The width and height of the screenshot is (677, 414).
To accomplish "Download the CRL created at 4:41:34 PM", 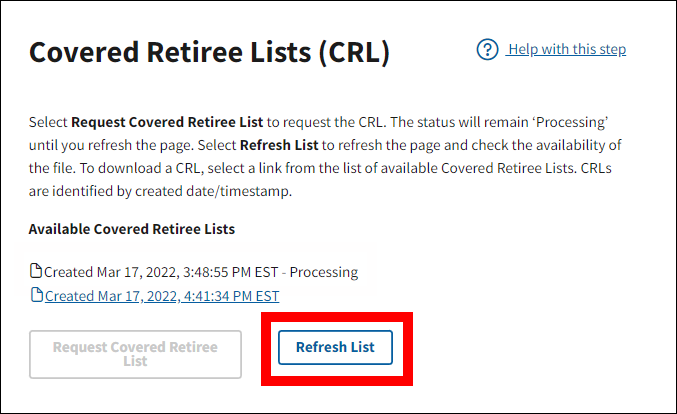I will click(162, 296).
